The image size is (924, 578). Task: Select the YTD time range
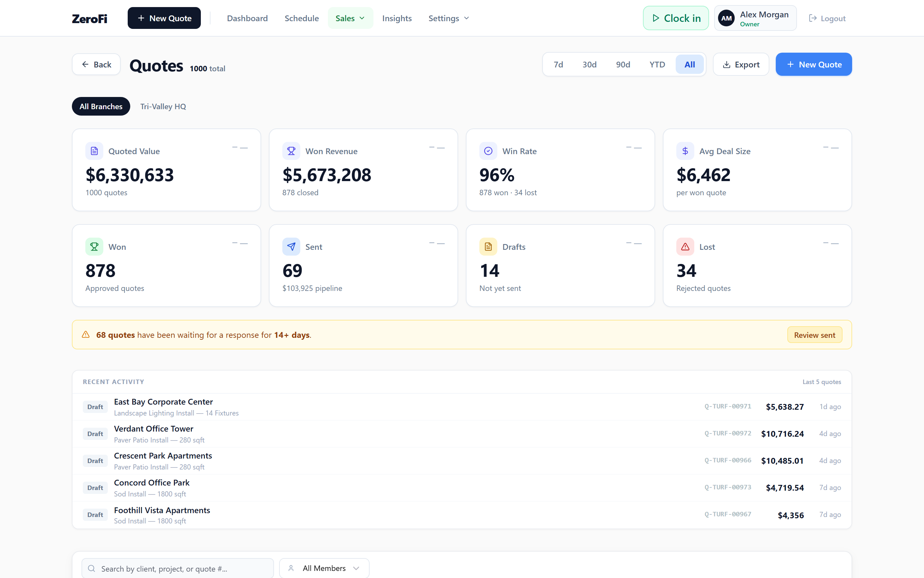pyautogui.click(x=657, y=65)
